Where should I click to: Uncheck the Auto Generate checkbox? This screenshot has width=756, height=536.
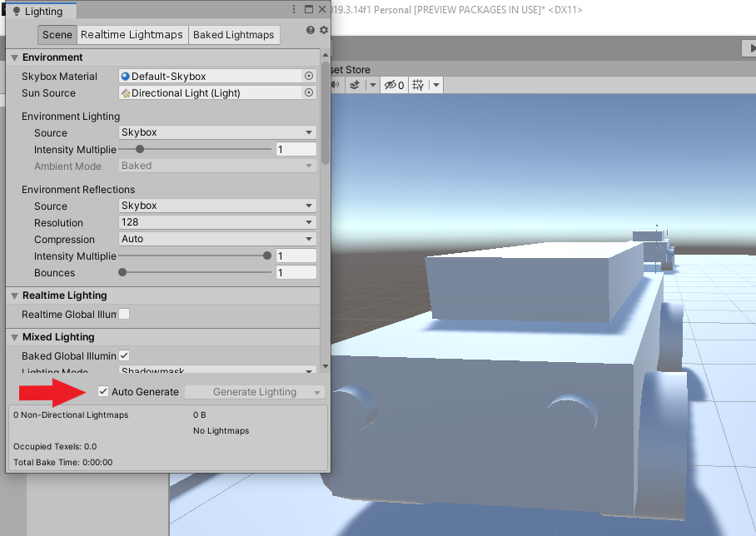coord(102,391)
